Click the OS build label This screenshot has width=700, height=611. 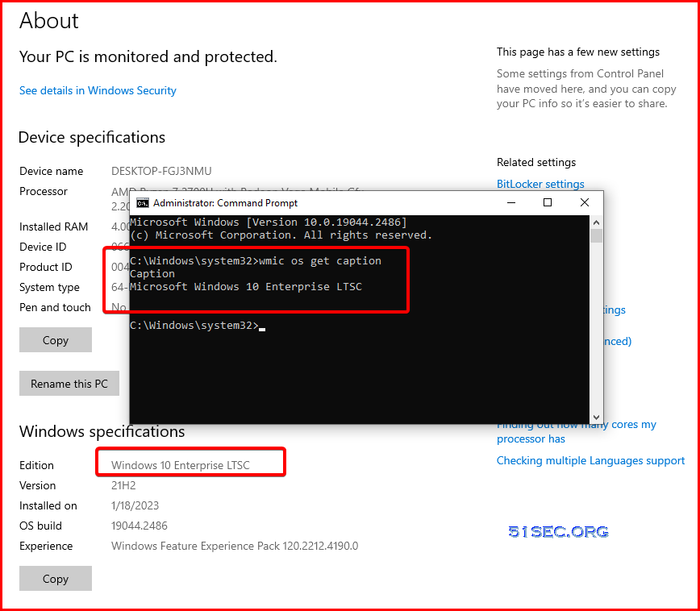40,526
